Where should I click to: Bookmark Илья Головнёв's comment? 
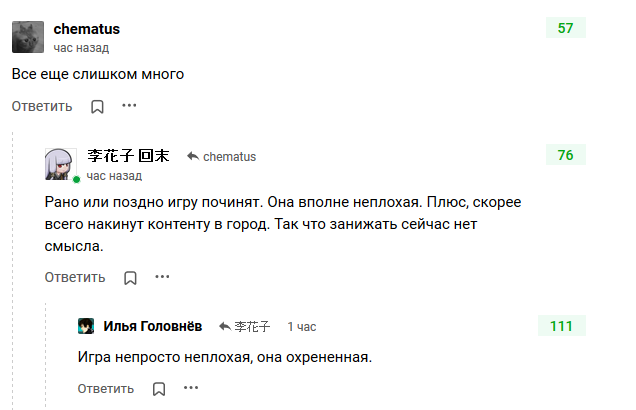tap(158, 389)
